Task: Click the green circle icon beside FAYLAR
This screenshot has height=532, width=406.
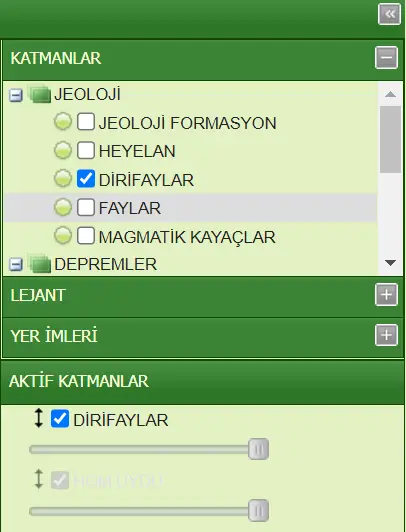Action: 63,207
